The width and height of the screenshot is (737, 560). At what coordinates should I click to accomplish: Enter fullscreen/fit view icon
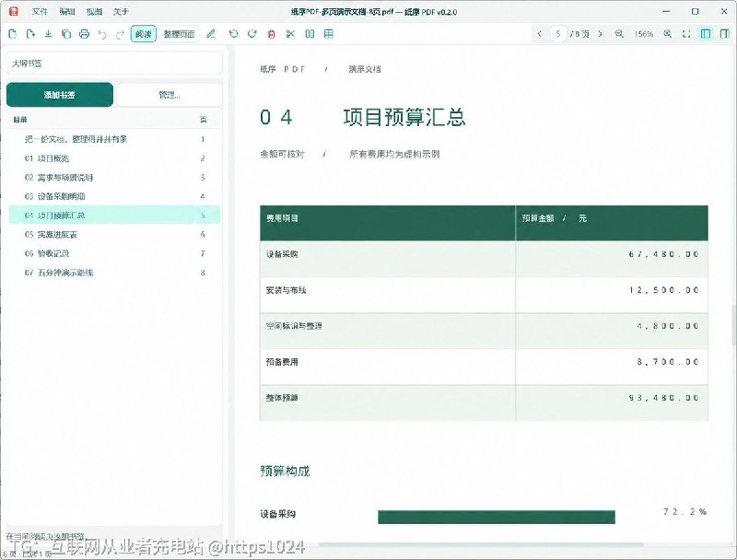coord(686,34)
